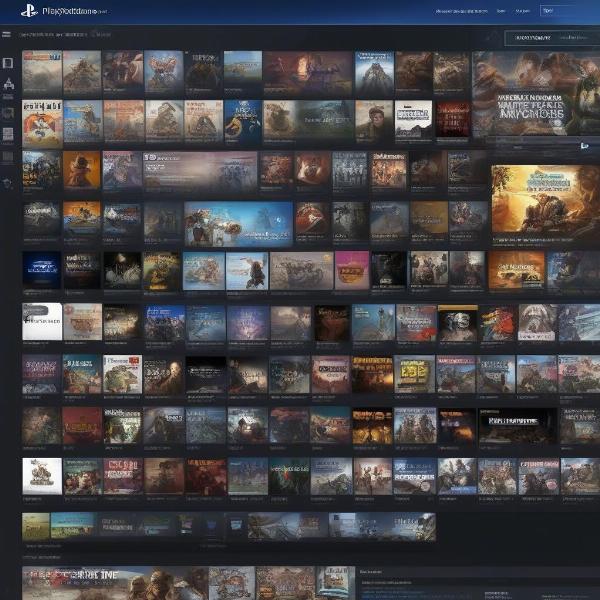Open the top-right featured banner with white title
Image resolution: width=600 pixels, height=600 pixels.
pyautogui.click(x=536, y=94)
